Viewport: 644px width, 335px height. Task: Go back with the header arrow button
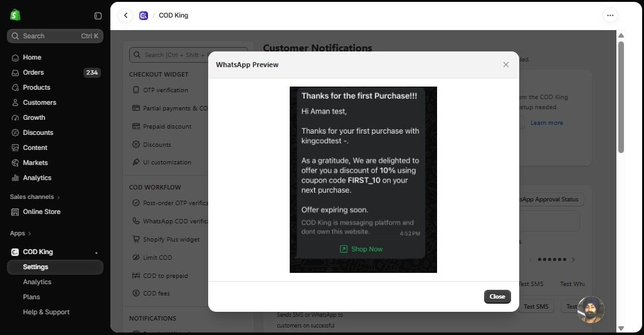(x=125, y=16)
